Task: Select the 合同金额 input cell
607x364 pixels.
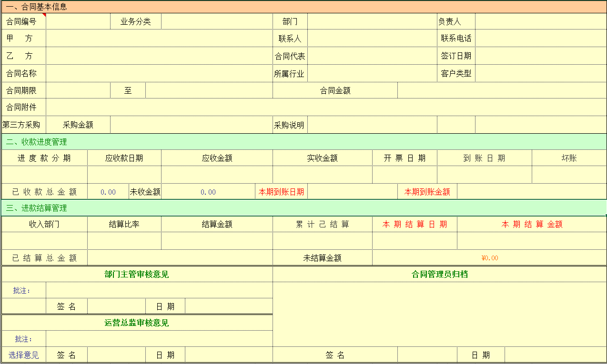Action: (x=502, y=90)
